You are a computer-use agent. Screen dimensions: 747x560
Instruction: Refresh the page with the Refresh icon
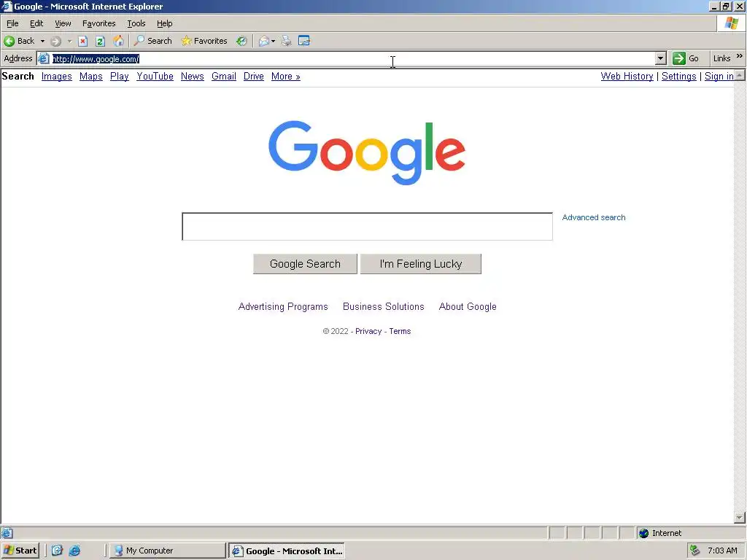(100, 41)
